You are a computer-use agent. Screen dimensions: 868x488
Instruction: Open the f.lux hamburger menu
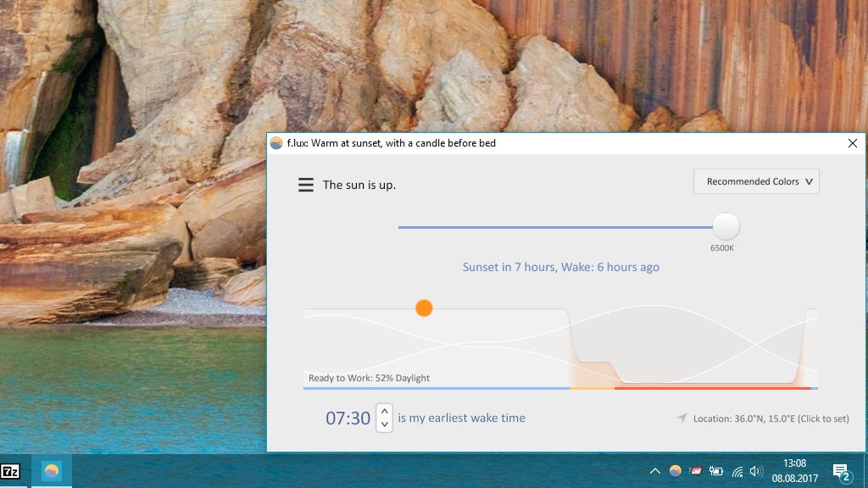305,185
